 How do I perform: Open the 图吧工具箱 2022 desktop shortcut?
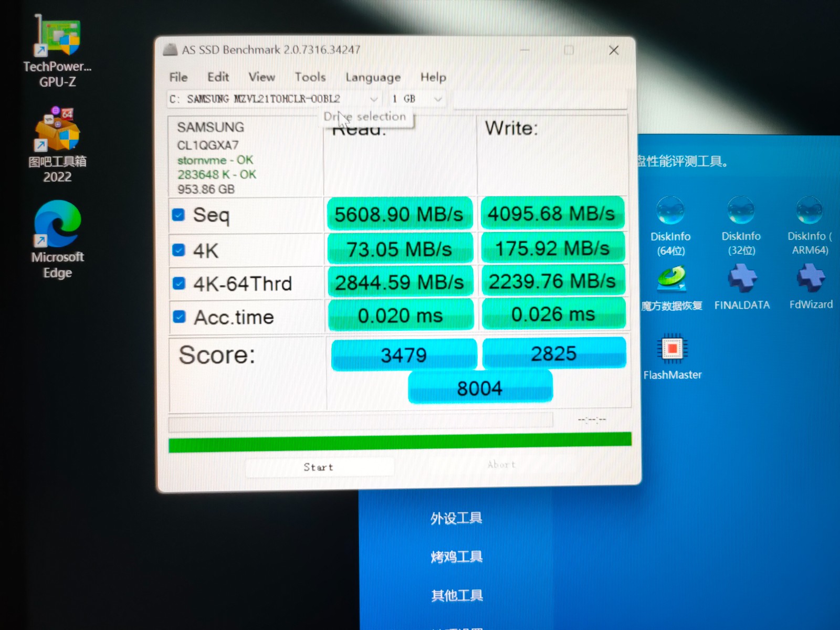click(57, 144)
